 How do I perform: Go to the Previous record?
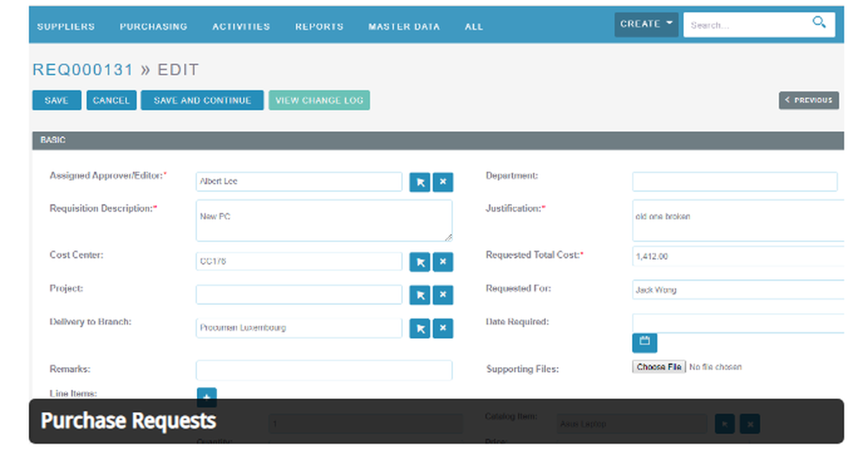809,100
